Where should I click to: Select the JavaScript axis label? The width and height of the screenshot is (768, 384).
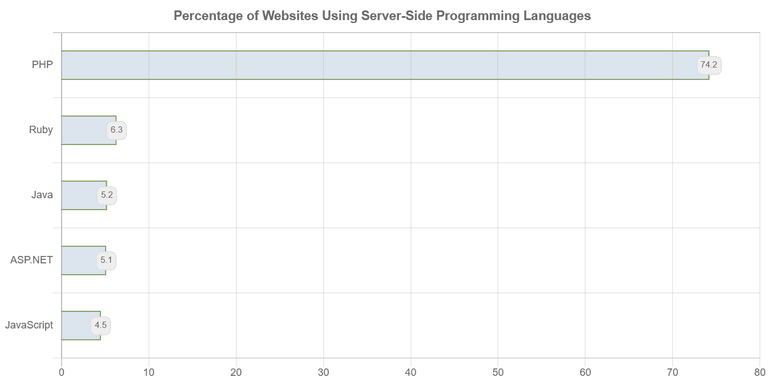pos(29,325)
